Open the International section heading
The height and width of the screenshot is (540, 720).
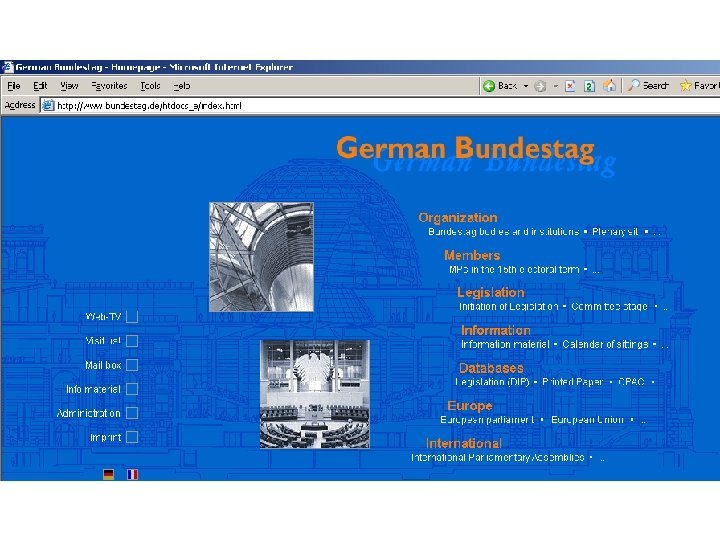tap(464, 443)
